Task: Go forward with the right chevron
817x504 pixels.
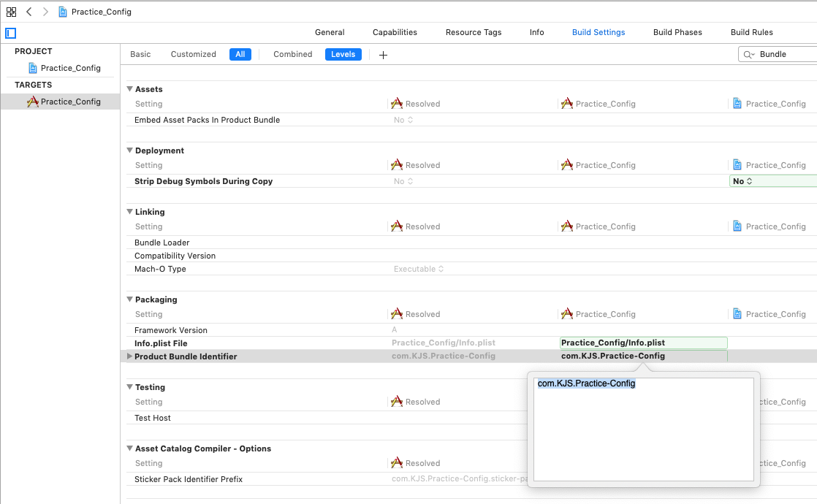Action: coord(45,12)
